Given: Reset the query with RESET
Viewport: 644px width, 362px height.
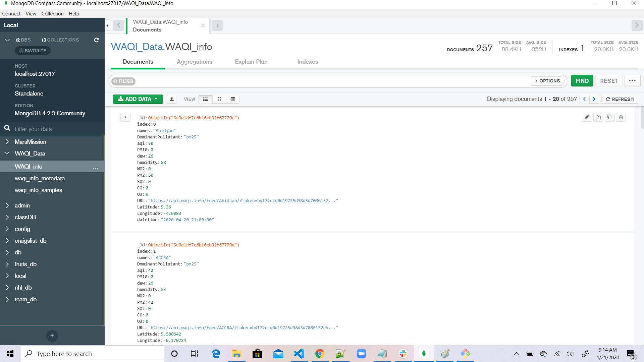Looking at the screenshot, I should 609,81.
